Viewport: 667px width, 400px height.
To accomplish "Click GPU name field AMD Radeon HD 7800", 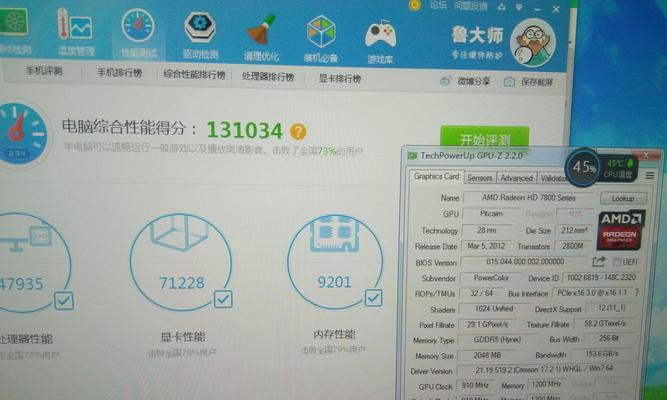I will 528,198.
